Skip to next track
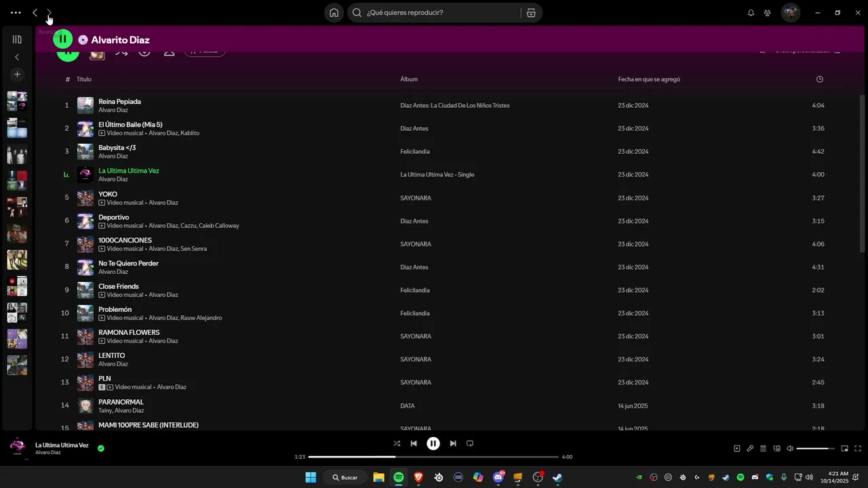 pos(453,443)
